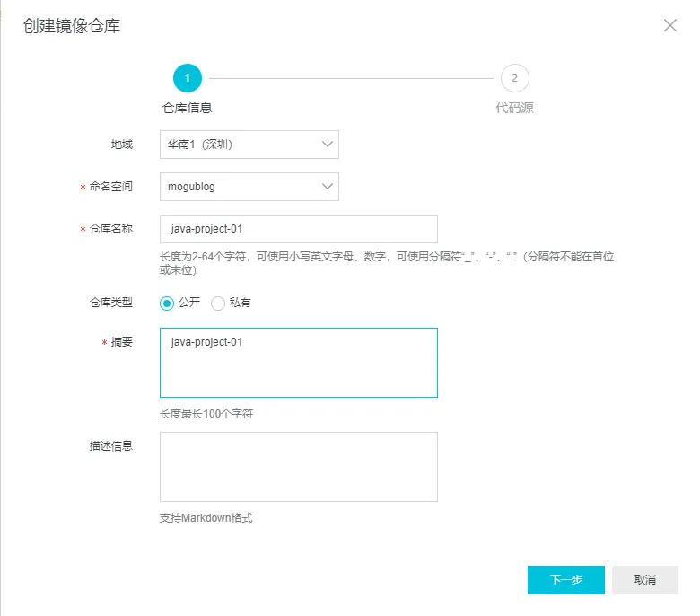Click step 2 circle in wizard
700x616 pixels.
point(514,78)
